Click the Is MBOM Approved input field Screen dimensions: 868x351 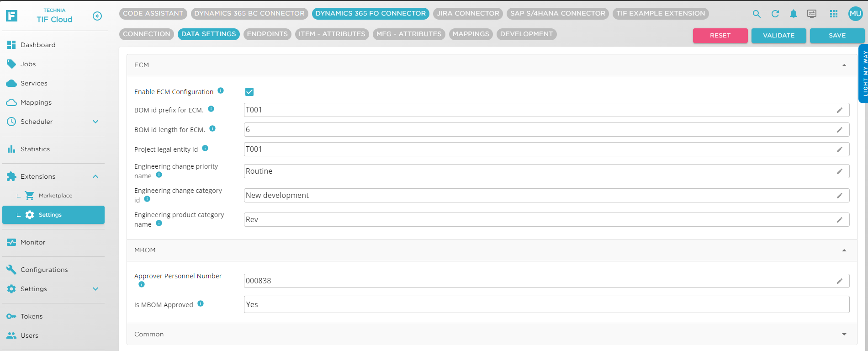[546, 304]
